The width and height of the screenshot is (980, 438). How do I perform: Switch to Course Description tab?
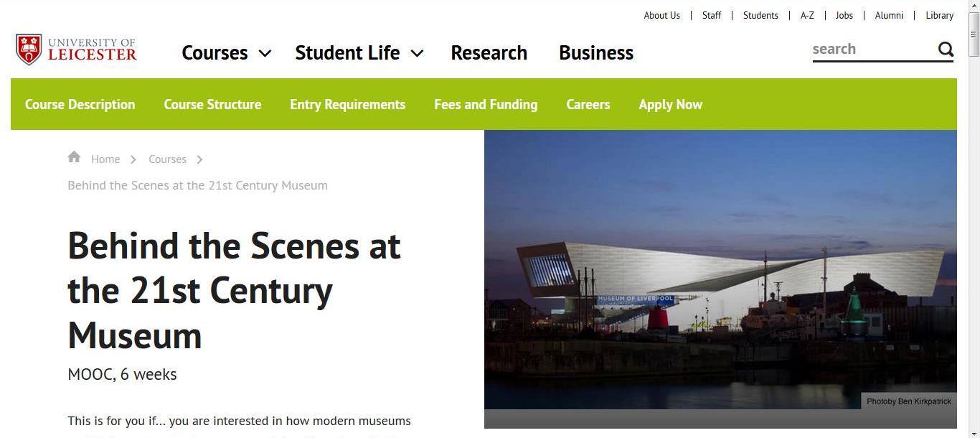pyautogui.click(x=80, y=104)
